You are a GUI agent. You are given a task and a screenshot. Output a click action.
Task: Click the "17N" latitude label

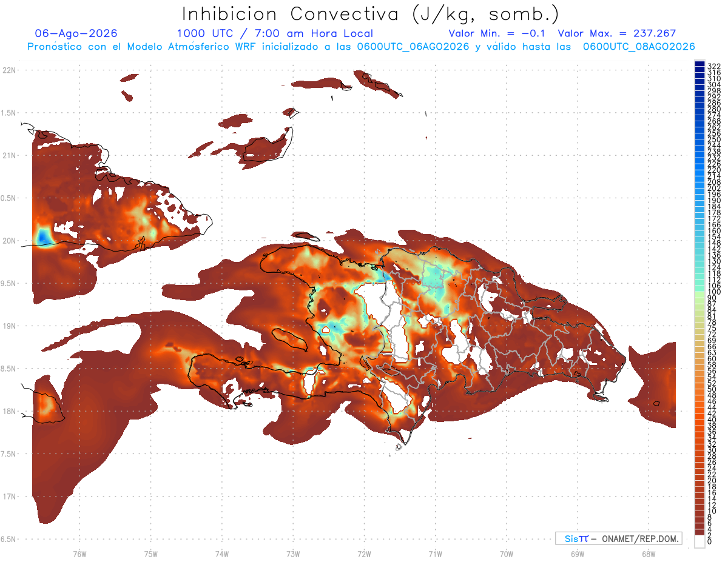(9, 497)
